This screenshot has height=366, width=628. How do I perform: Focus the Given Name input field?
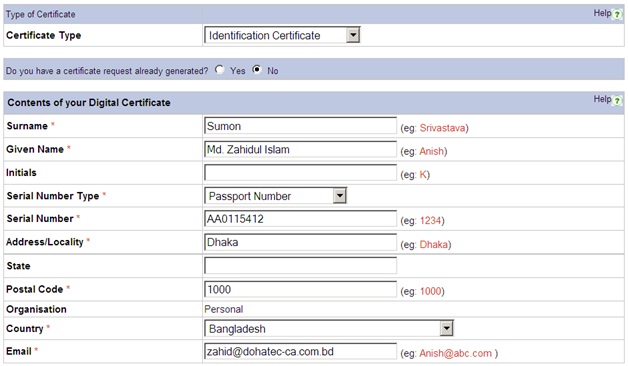[300, 149]
